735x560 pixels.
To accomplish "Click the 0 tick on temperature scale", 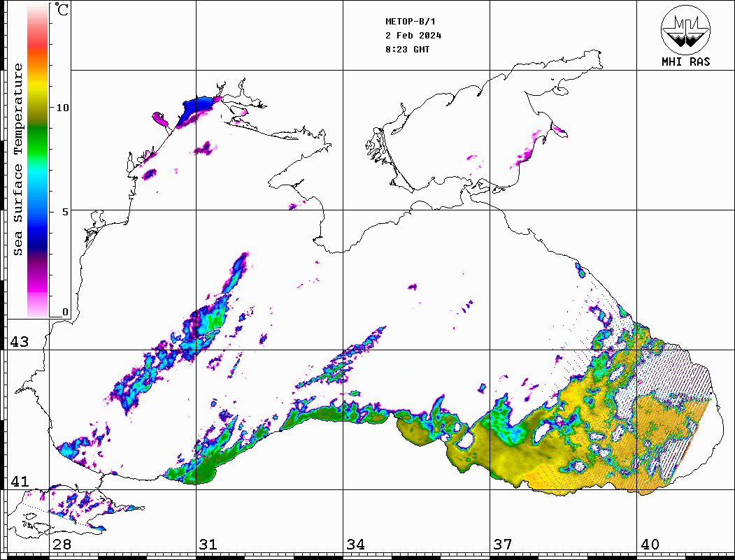I will coord(65,312).
